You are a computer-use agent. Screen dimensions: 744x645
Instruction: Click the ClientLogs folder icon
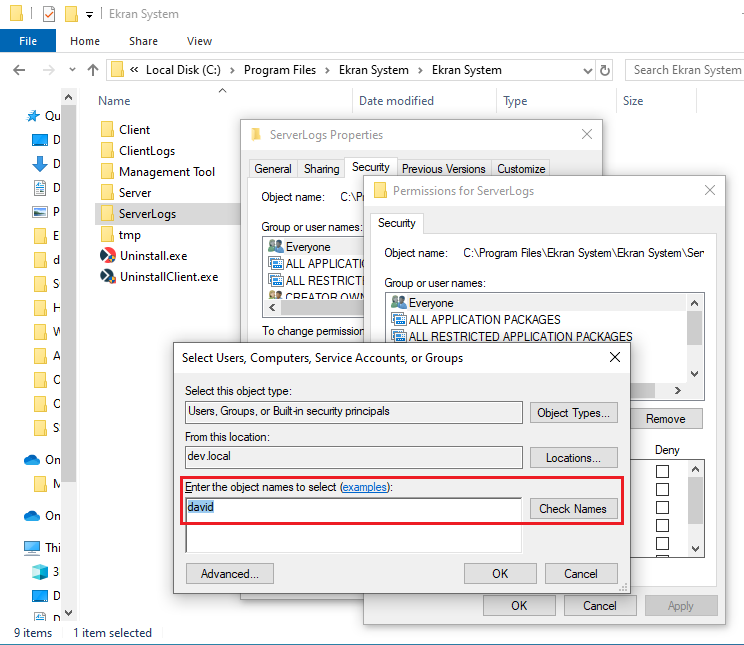(108, 151)
